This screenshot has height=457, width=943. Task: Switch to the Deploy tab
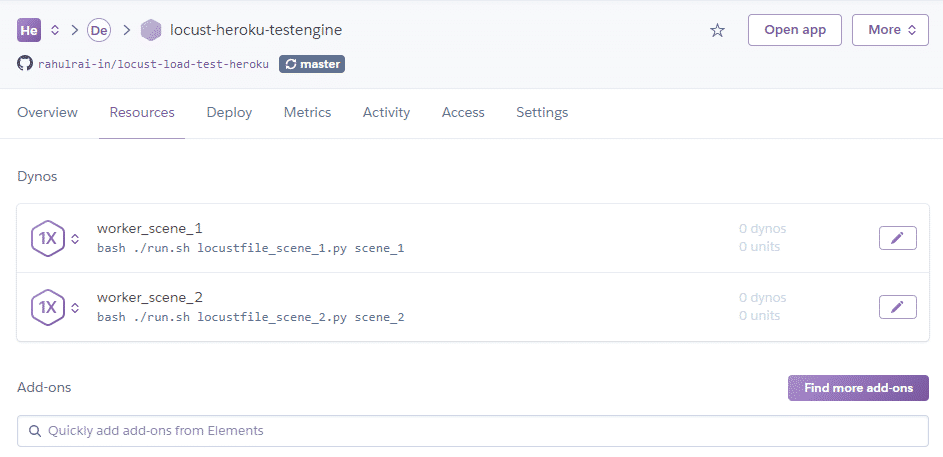(229, 113)
